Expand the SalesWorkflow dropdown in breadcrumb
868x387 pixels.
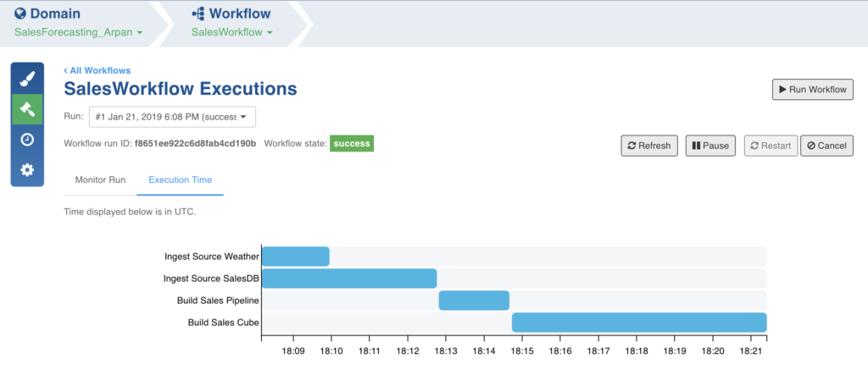[232, 32]
